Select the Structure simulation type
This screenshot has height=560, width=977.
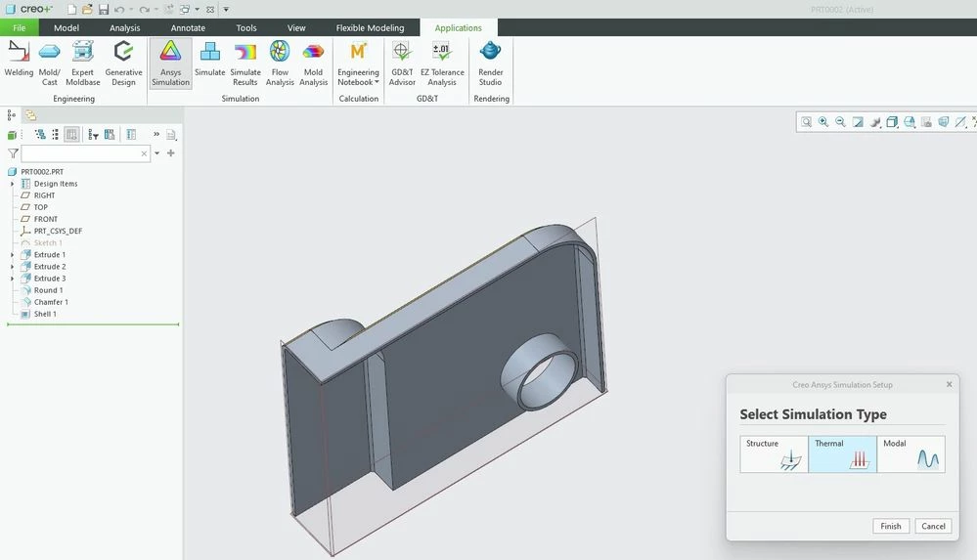pyautogui.click(x=774, y=454)
